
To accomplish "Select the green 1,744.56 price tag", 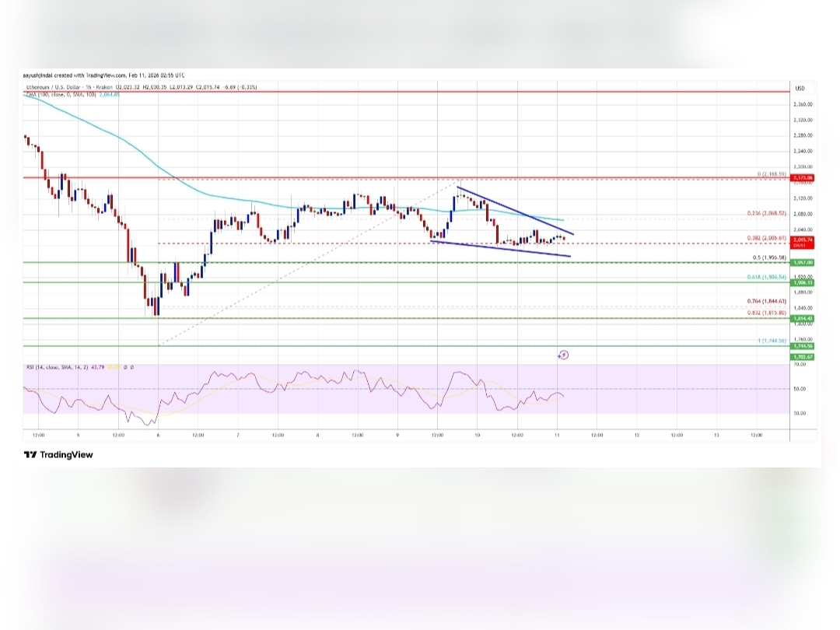I will tap(802, 346).
